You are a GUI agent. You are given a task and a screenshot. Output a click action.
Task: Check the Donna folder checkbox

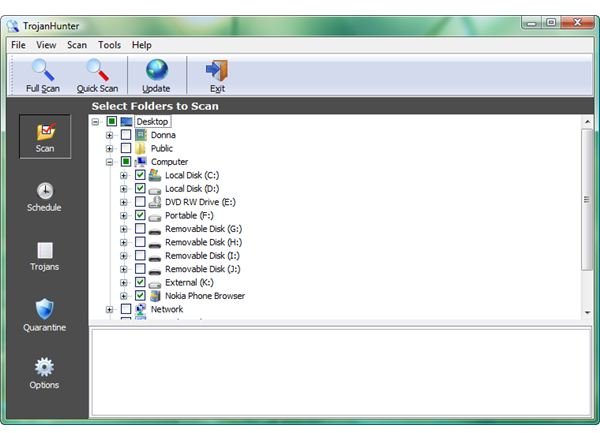pyautogui.click(x=126, y=135)
